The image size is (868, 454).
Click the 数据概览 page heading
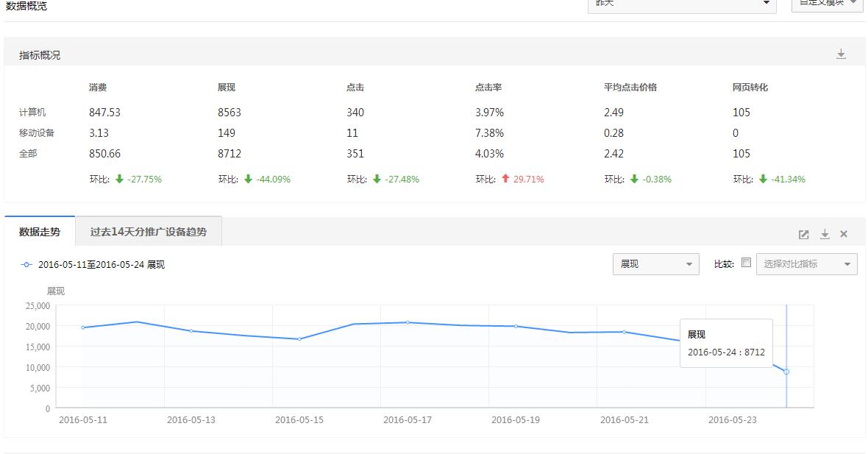[26, 6]
